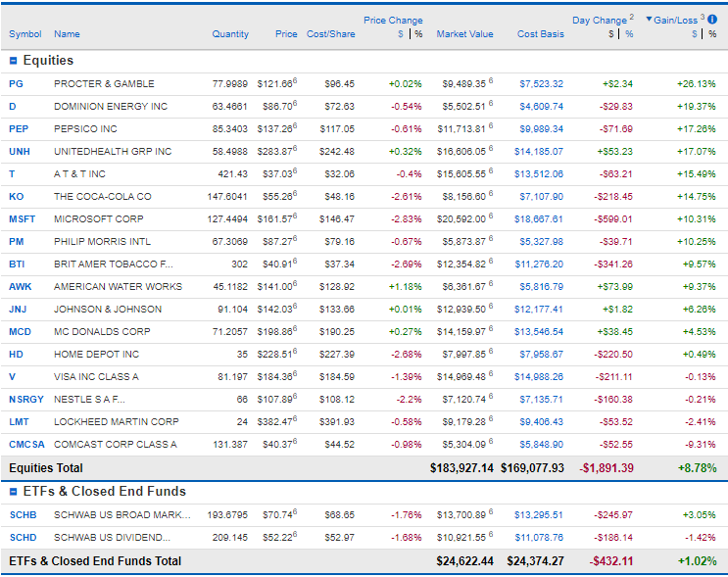This screenshot has height=577, width=728.
Task: Sort by Market Value column
Action: click(x=464, y=34)
